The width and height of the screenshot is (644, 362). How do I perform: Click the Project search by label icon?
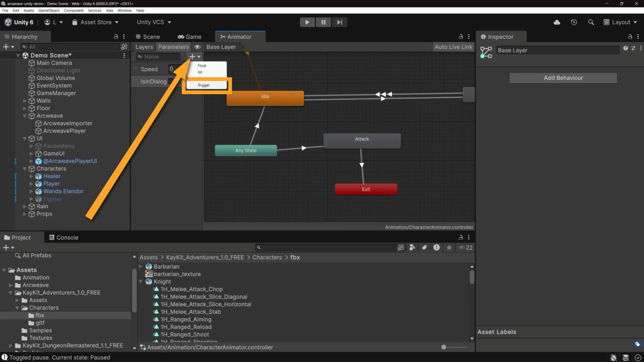click(x=424, y=247)
